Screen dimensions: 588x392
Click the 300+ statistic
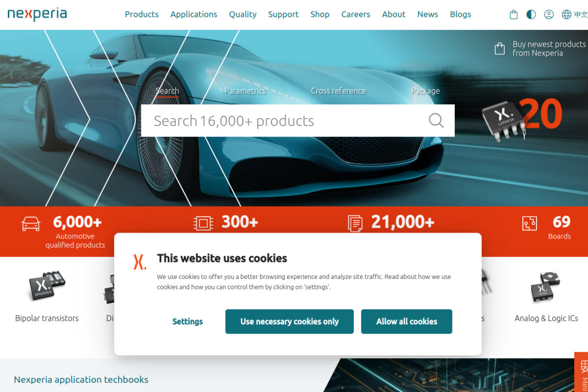[x=240, y=222]
